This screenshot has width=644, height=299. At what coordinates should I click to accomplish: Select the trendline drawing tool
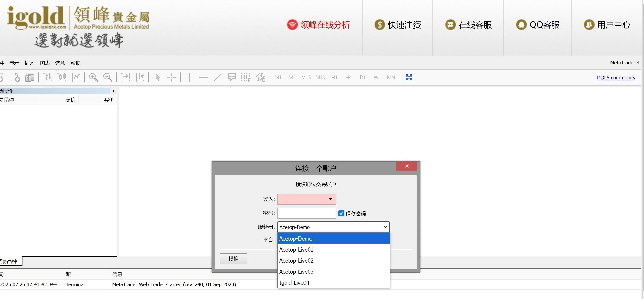(x=218, y=77)
